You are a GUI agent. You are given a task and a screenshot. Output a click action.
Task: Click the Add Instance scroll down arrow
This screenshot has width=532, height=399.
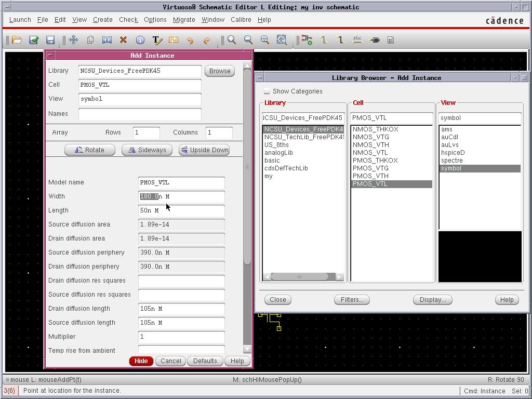(247, 349)
